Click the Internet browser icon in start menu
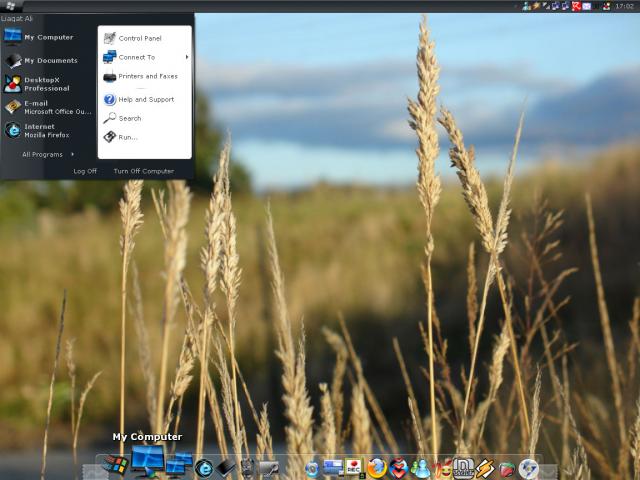 pyautogui.click(x=13, y=130)
